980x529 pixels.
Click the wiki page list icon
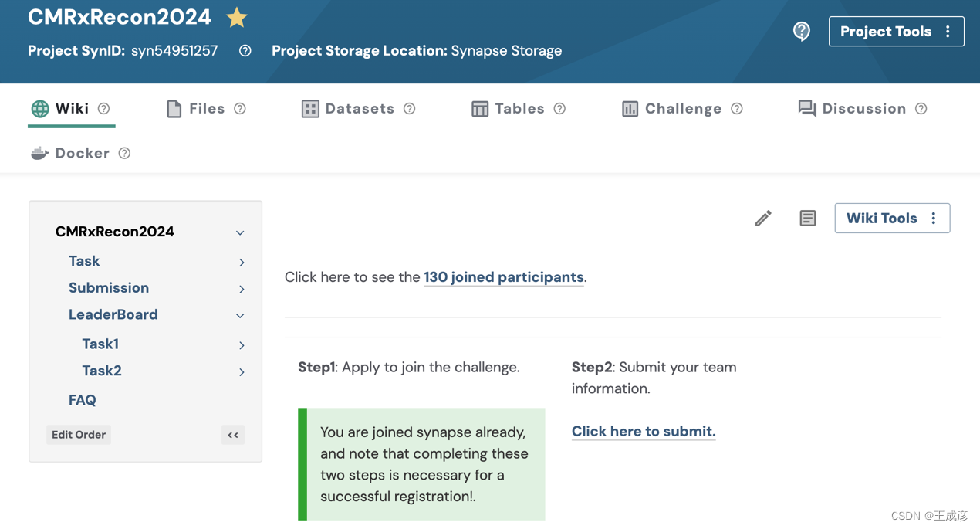[808, 219]
